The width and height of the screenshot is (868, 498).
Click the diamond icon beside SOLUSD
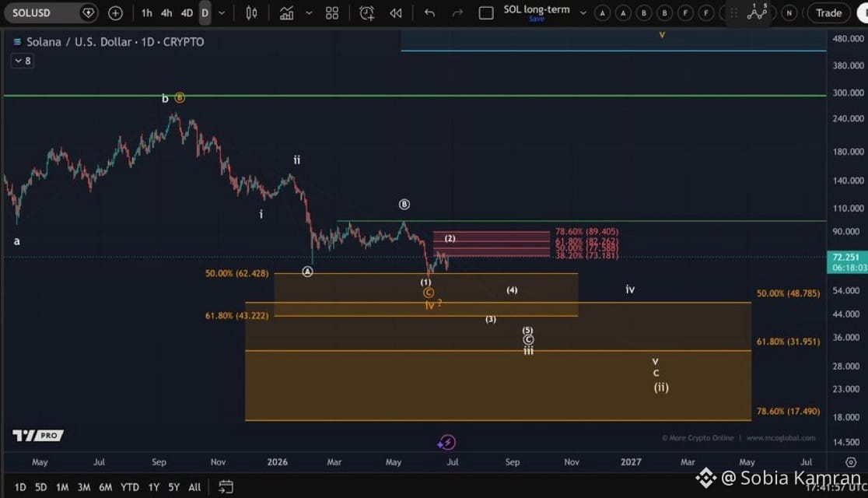click(x=88, y=12)
